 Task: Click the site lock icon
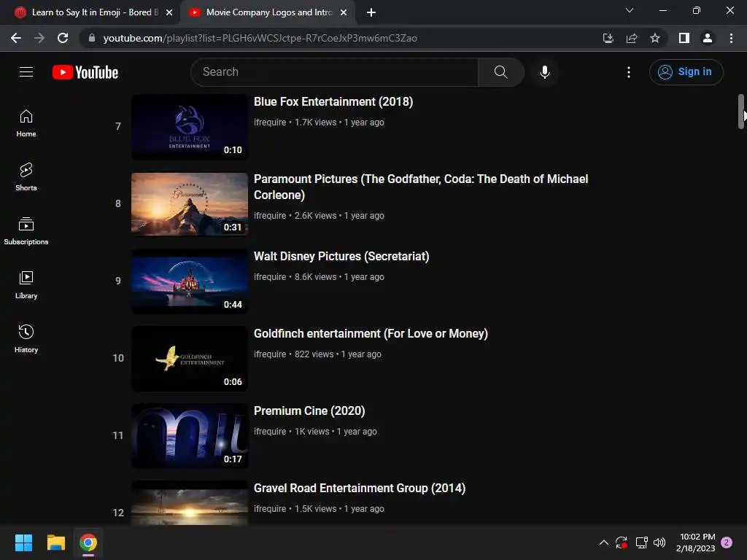click(91, 38)
